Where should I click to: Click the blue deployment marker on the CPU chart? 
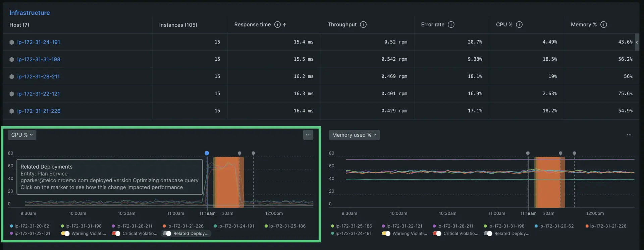click(207, 153)
